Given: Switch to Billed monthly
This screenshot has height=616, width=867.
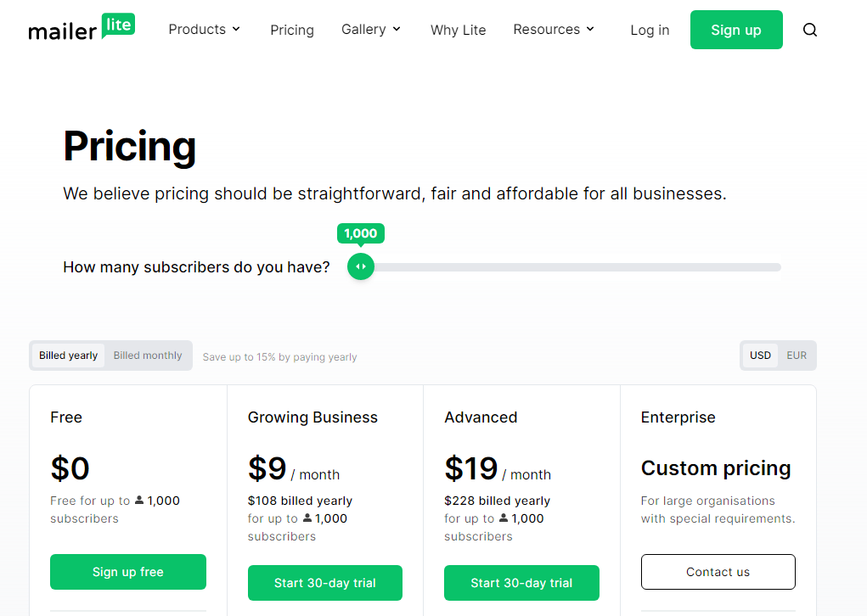Looking at the screenshot, I should point(148,356).
